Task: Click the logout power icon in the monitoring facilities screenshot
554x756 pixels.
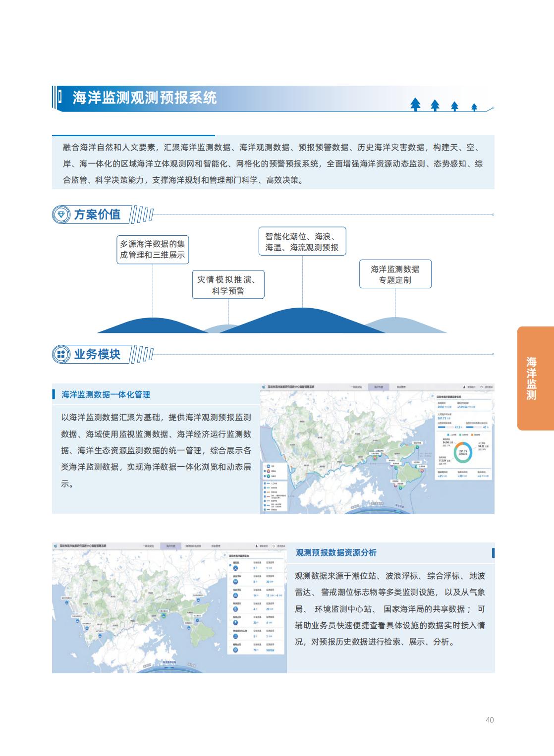Action: 274,546
